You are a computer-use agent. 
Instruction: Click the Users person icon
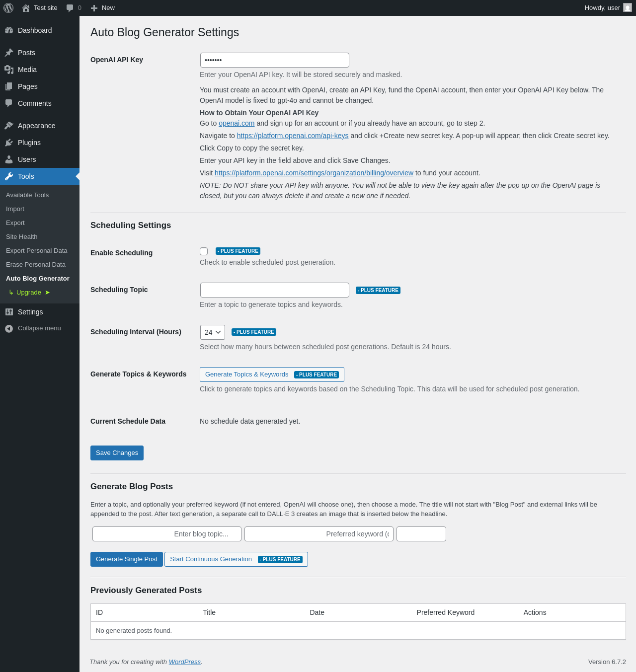point(9,159)
